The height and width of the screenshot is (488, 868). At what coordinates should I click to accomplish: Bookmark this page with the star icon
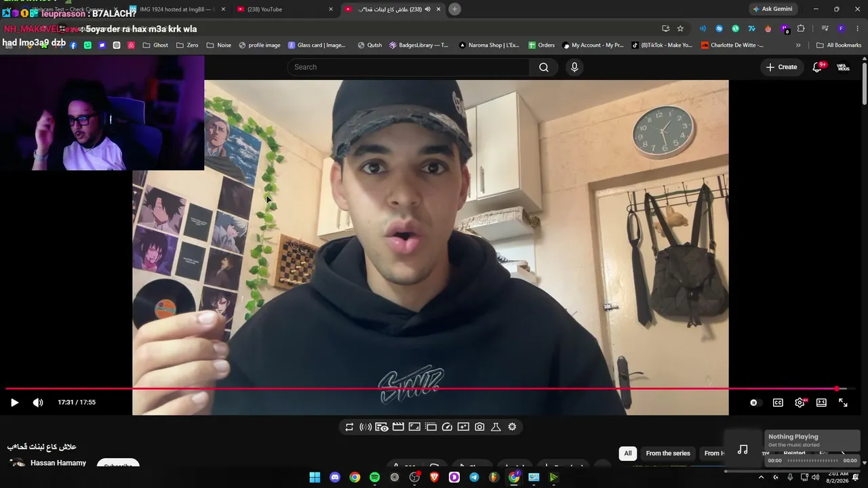point(680,28)
